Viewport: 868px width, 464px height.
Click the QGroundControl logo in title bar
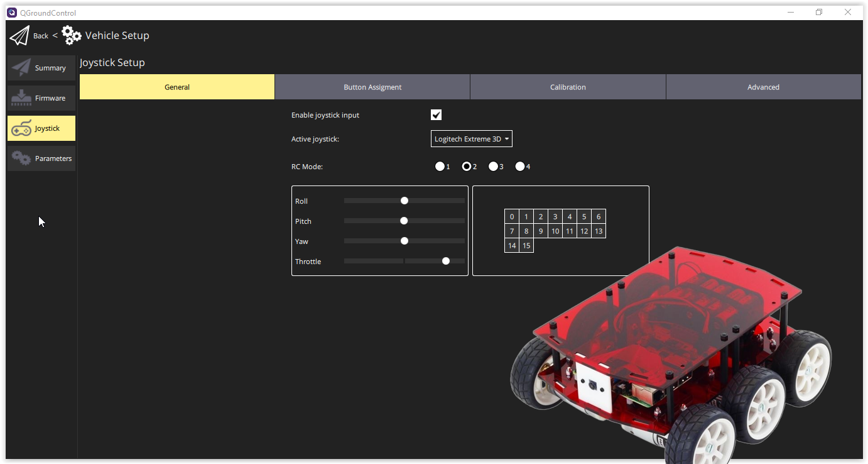coord(13,12)
